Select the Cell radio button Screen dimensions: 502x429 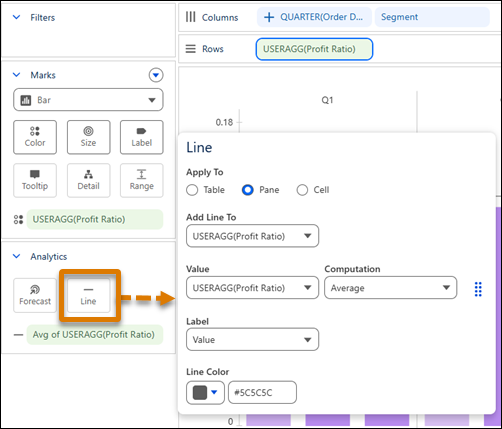302,190
